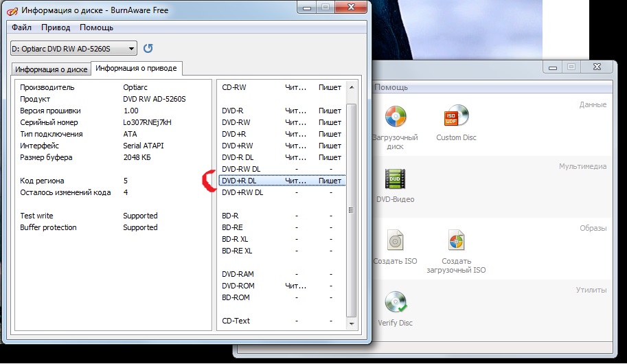Minimize the background BurnAware window
627x364 pixels.
pyautogui.click(x=553, y=67)
